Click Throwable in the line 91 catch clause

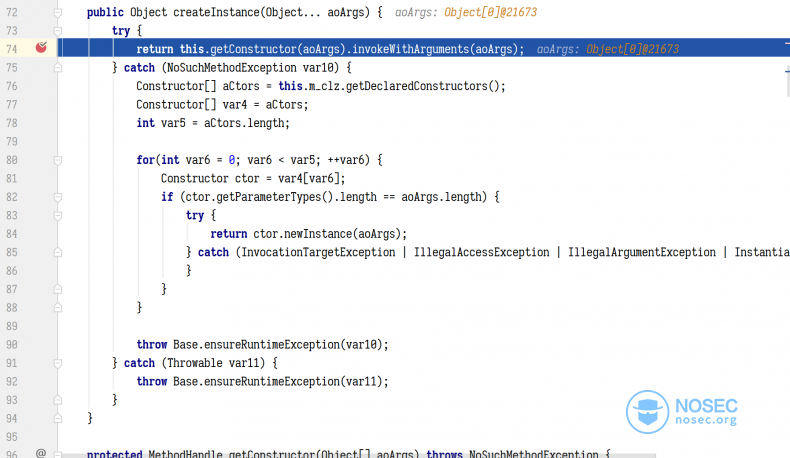(194, 363)
